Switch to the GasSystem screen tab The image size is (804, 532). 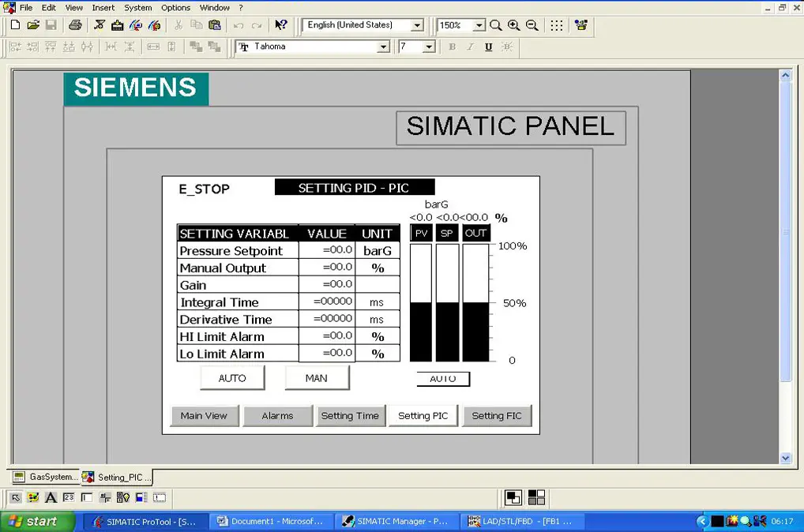(46, 477)
